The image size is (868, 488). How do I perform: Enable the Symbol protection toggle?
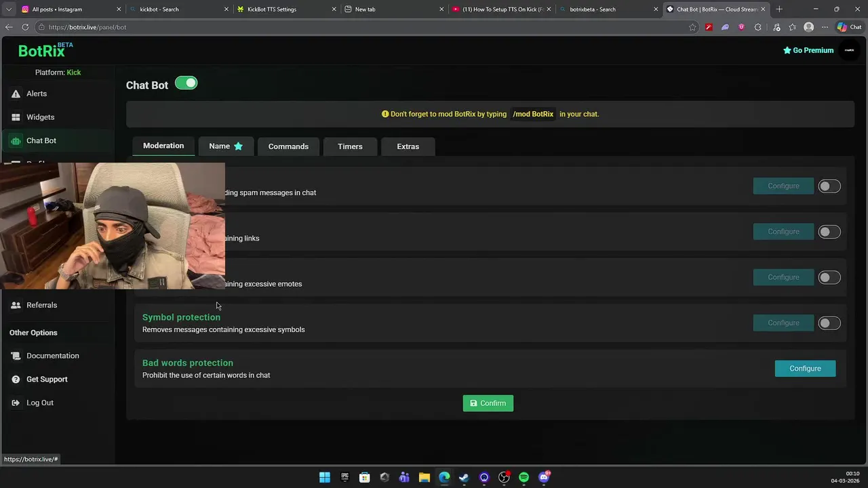(x=829, y=323)
